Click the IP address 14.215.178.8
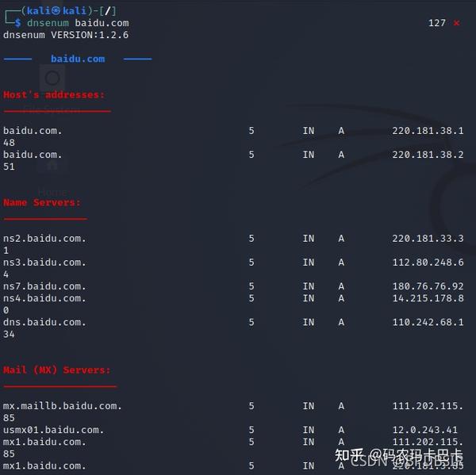 point(428,298)
